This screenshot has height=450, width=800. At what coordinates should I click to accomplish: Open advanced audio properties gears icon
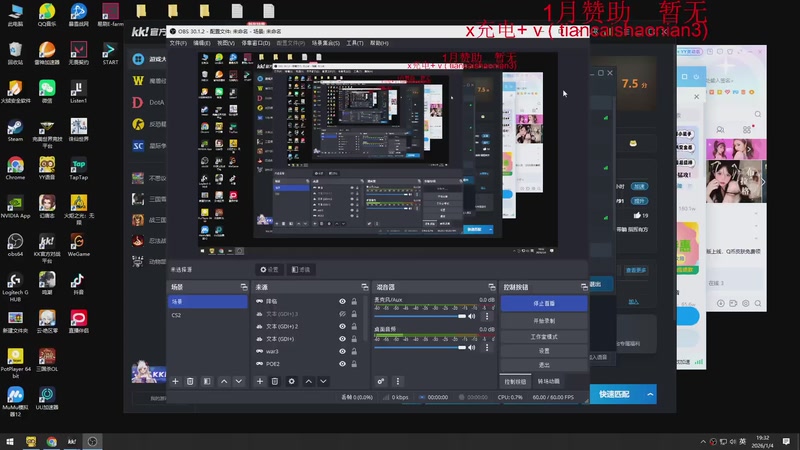(381, 381)
